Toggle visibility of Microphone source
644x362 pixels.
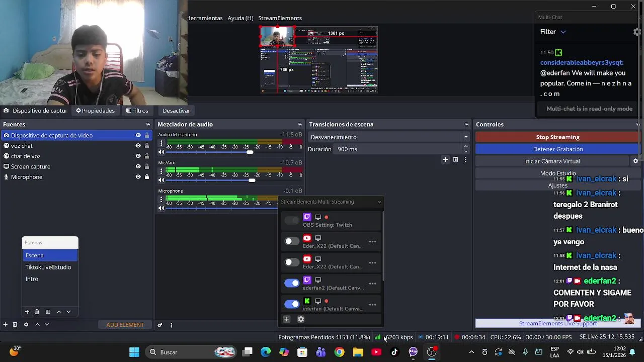(138, 177)
